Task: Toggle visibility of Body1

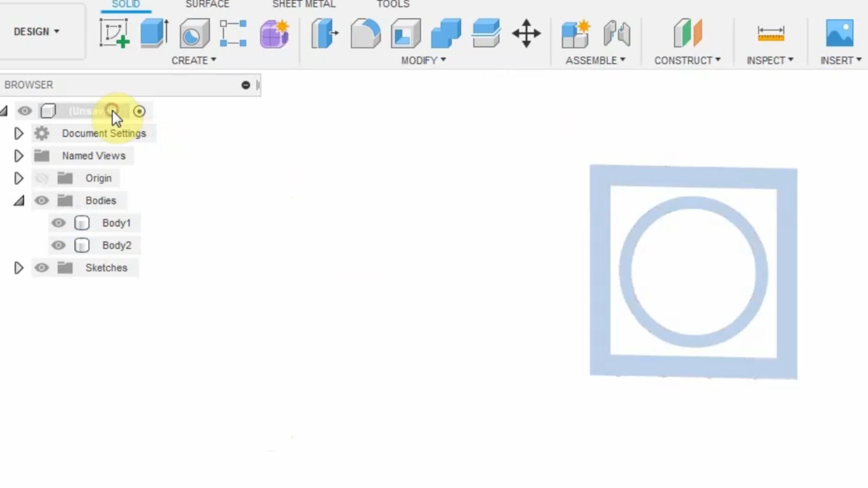Action: pyautogui.click(x=58, y=223)
